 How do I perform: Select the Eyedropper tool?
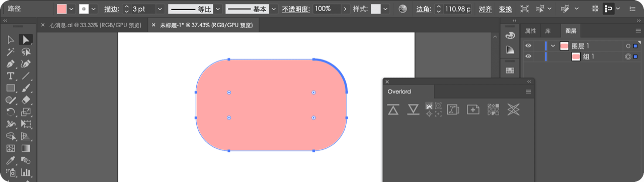[11, 160]
